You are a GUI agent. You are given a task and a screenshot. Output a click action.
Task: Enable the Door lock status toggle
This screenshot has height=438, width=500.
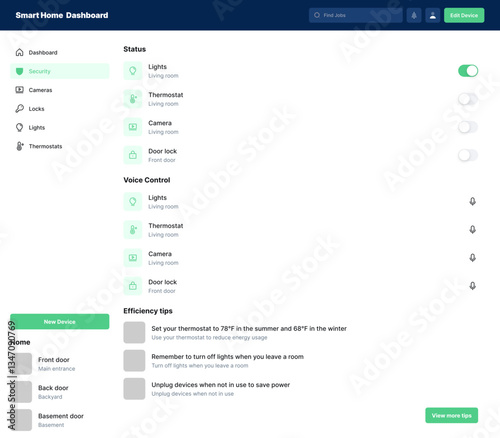tap(468, 155)
